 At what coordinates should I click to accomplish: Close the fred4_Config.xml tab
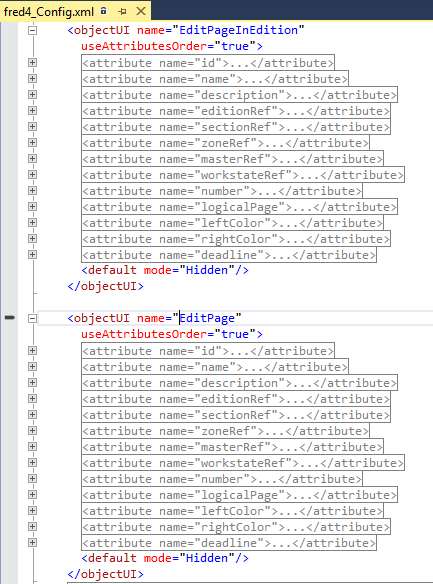(141, 11)
